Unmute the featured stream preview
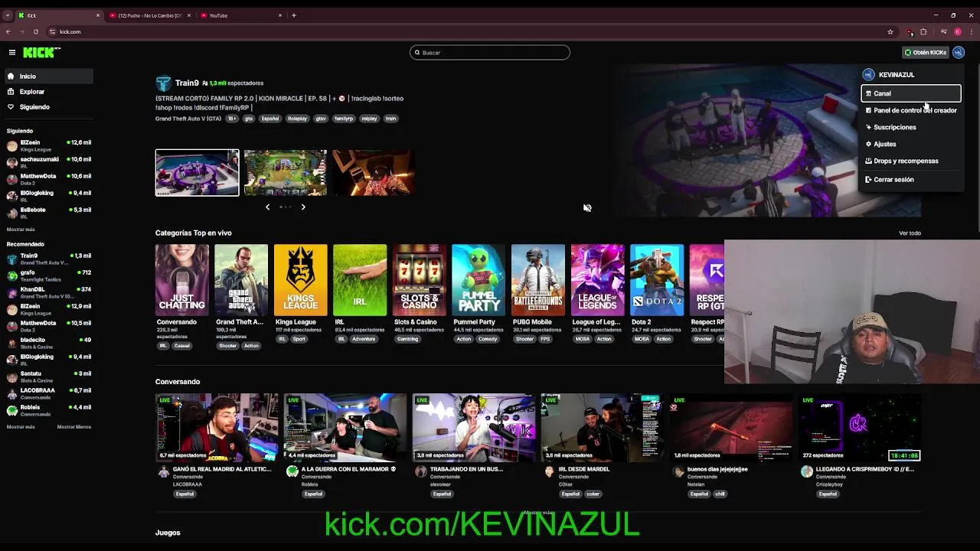 [587, 207]
